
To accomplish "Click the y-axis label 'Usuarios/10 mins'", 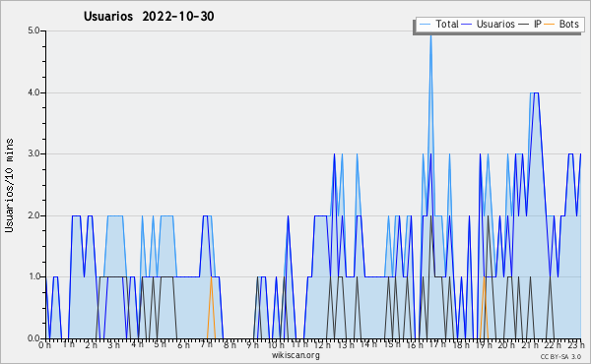I will tap(9, 185).
